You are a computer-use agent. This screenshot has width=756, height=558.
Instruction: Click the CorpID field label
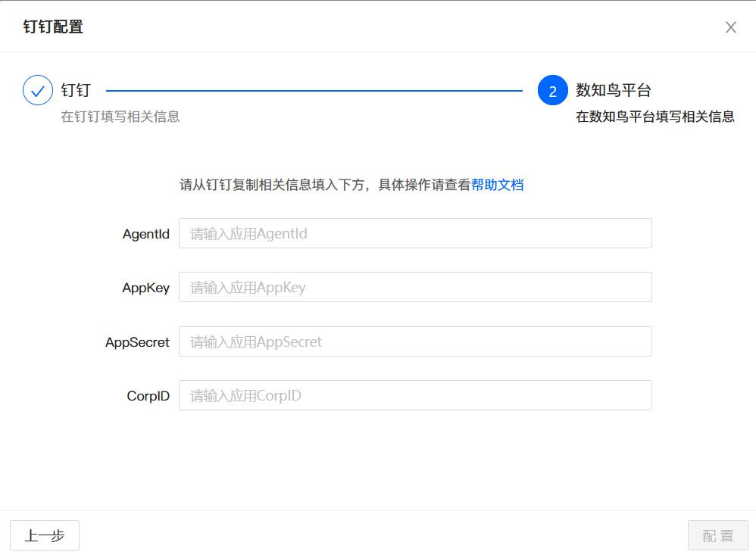tap(148, 396)
